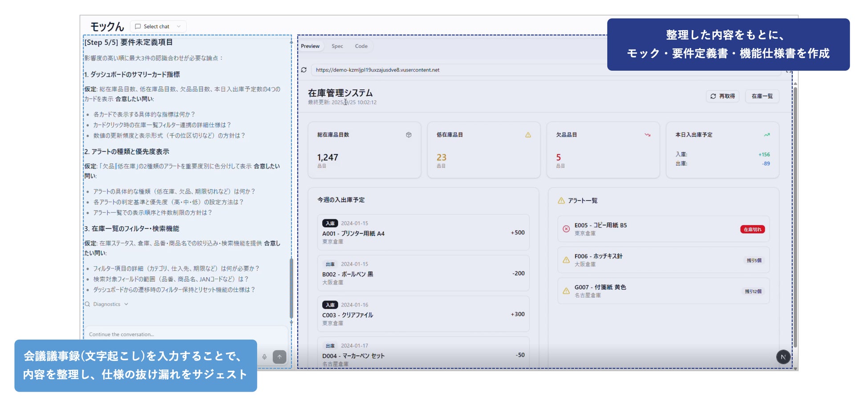Viewport: 868px width, 405px height.
Task: Click the 入庫 badge dated 2024-01-15
Action: (330, 223)
